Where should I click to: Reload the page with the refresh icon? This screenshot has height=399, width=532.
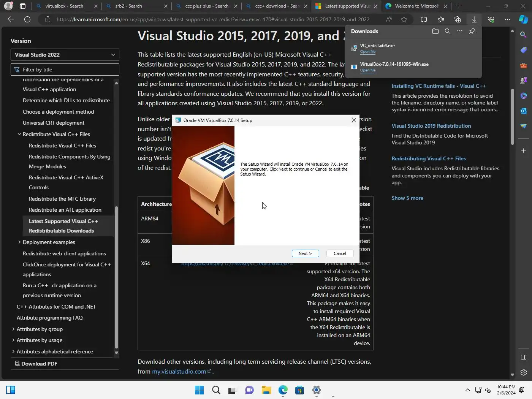(x=27, y=19)
